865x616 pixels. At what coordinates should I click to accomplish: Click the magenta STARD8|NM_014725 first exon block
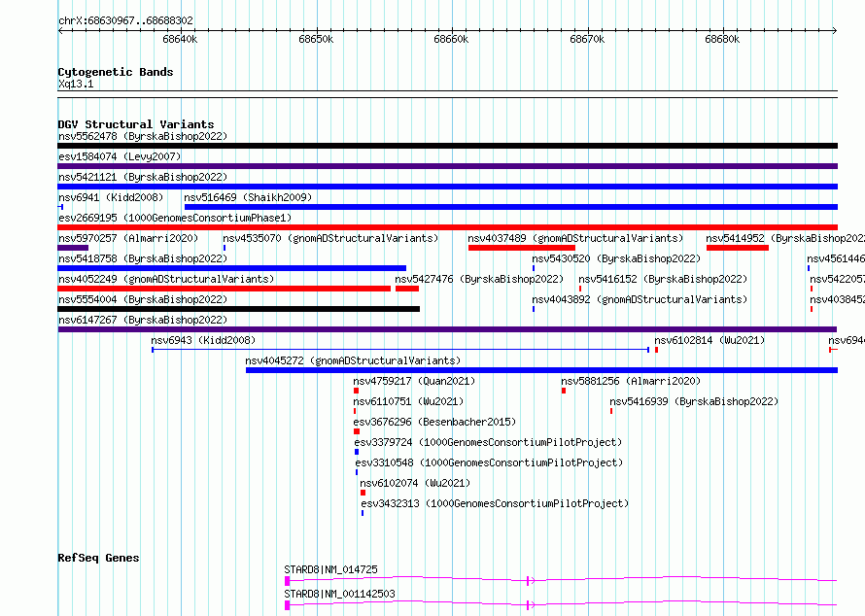[x=288, y=581]
